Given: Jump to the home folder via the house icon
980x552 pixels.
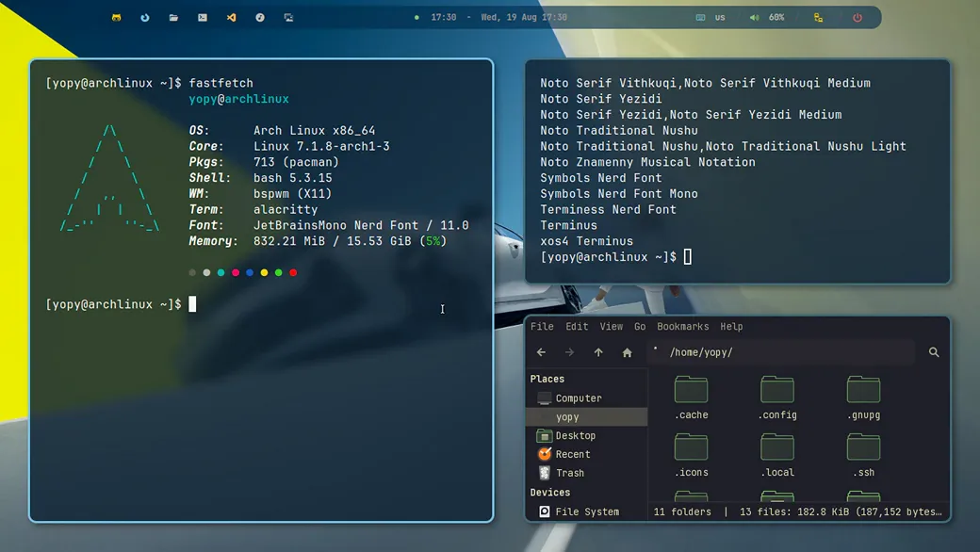Looking at the screenshot, I should [x=627, y=352].
